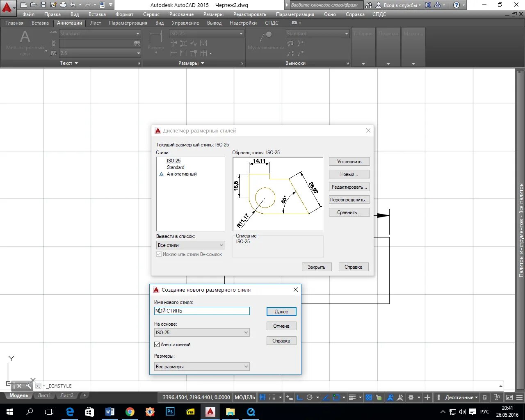Open quick access toolbar customize dropdown arrow
The width and height of the screenshot is (525, 420).
click(x=111, y=5)
